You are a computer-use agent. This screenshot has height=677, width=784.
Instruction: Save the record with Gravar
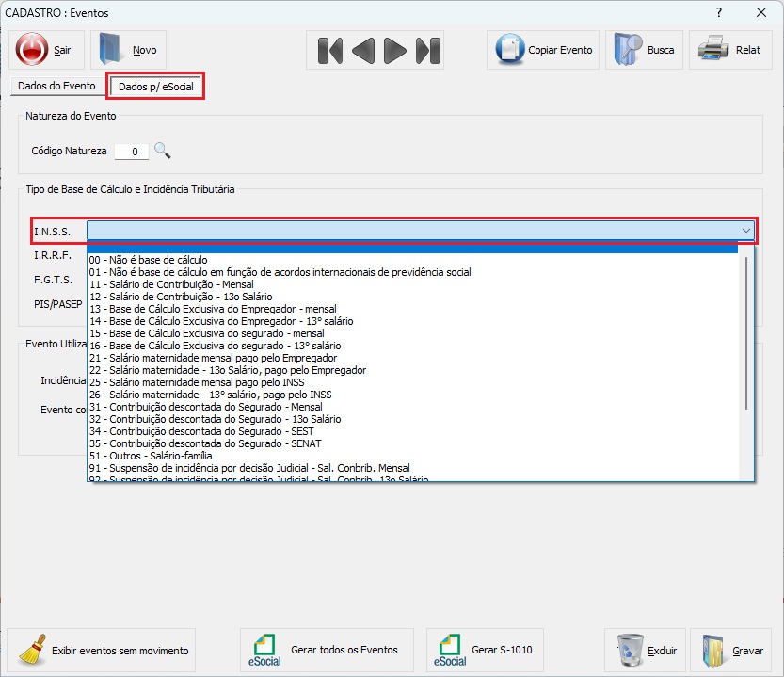click(x=732, y=651)
